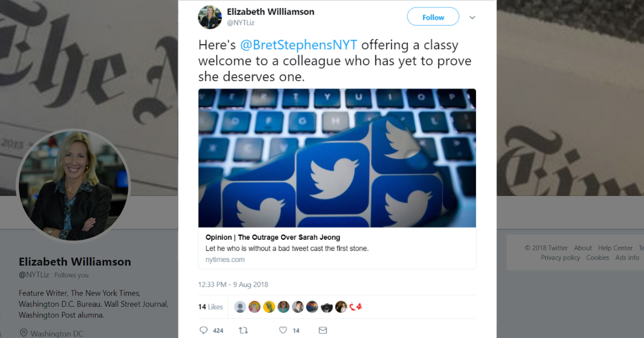Open the tweet timestamp 9 Aug 2018
This screenshot has height=338, width=644.
233,284
